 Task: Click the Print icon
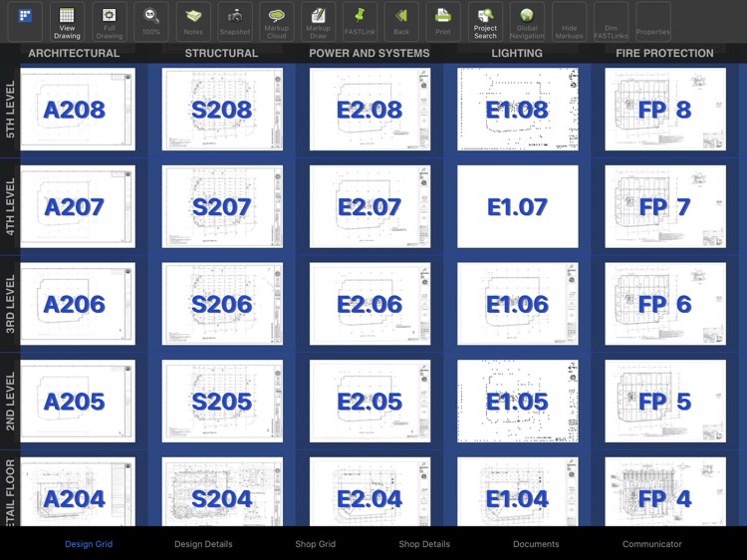(x=443, y=21)
